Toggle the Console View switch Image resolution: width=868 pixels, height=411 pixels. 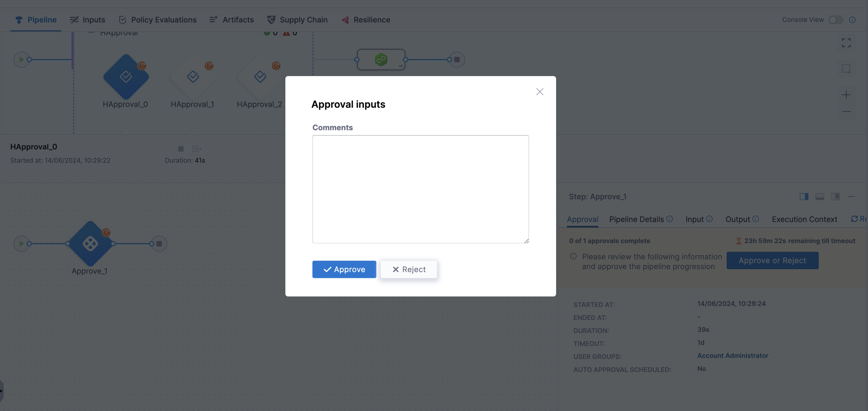(836, 20)
